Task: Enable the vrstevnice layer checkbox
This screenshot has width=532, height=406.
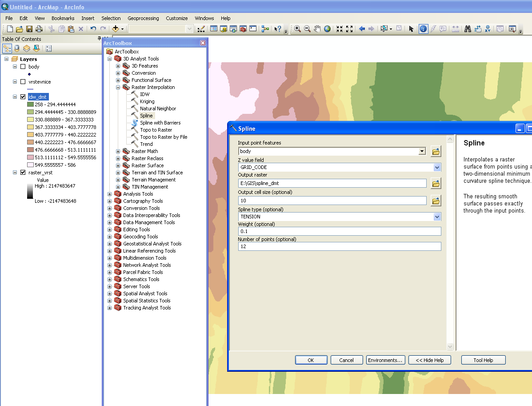Action: pyautogui.click(x=23, y=82)
